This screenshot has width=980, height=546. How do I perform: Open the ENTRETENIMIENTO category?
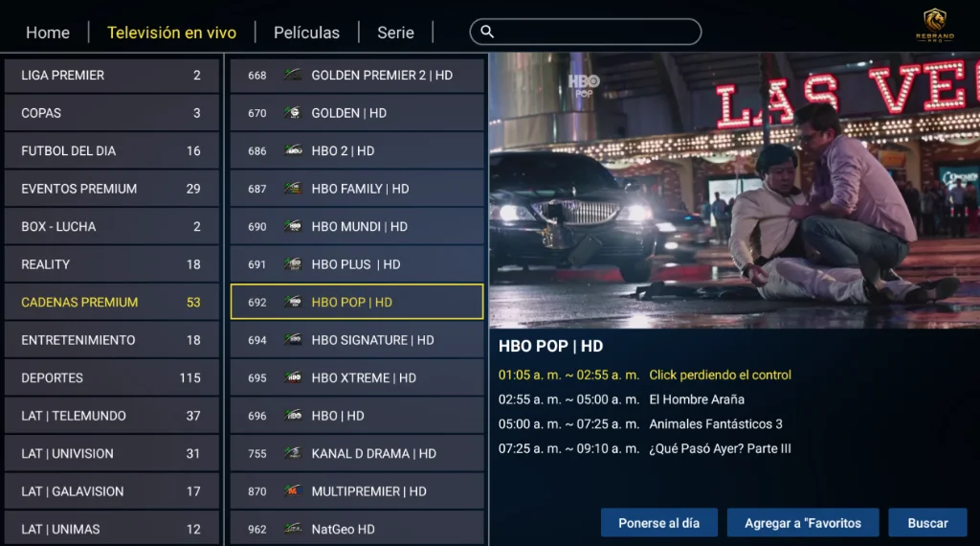coord(112,340)
